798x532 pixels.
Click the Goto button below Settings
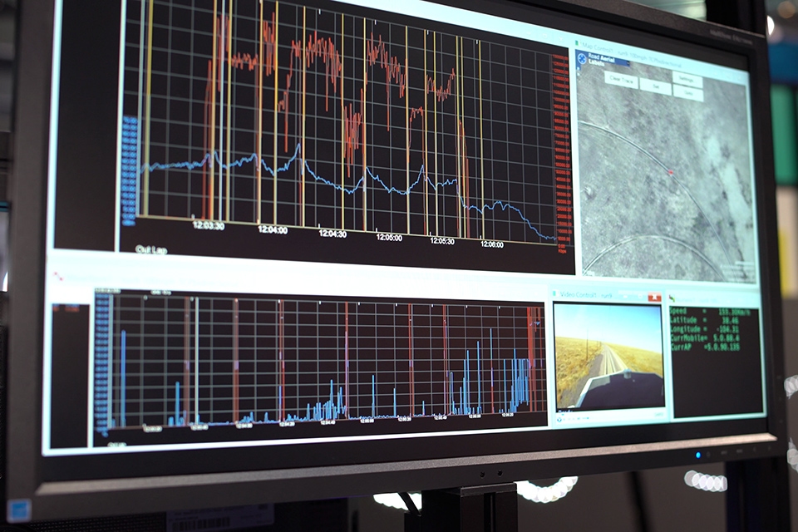tap(688, 92)
